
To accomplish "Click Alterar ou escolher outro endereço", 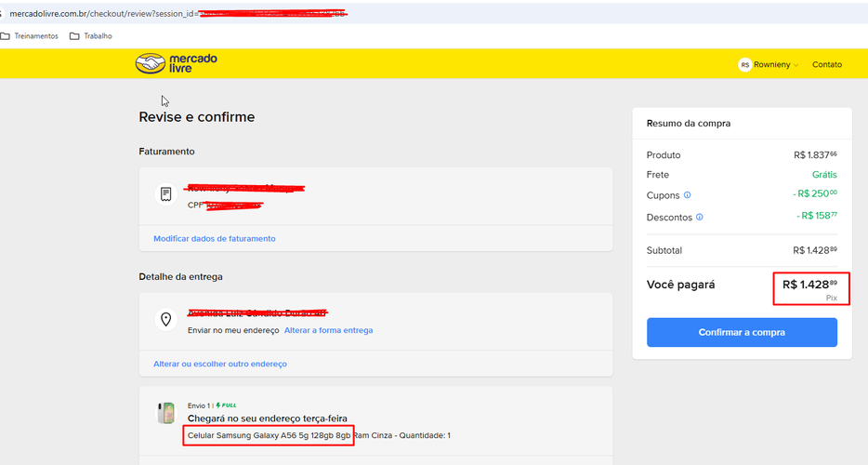I will click(219, 364).
